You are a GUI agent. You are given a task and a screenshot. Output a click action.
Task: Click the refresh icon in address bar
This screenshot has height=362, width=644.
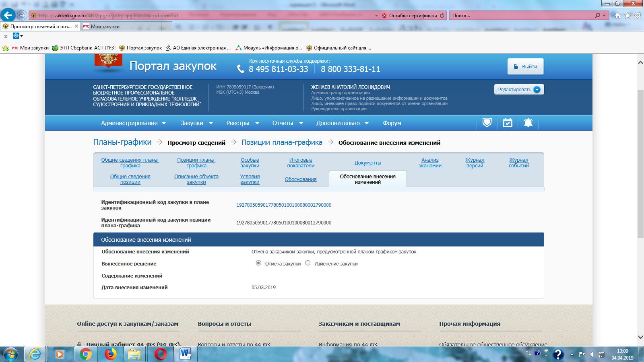pyautogui.click(x=442, y=16)
